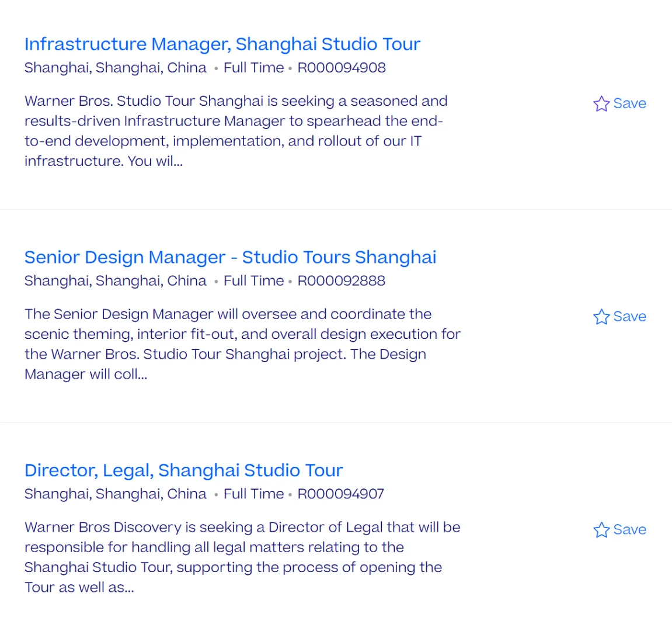Click star icon for Director, Legal job
Screen dimensions: 672x631
click(601, 531)
